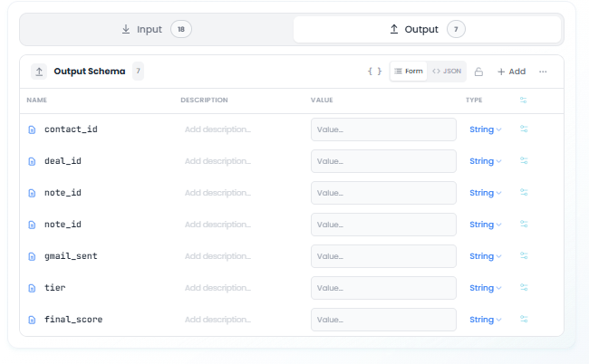Open the tier String type dropdown
589x364 pixels.
486,288
